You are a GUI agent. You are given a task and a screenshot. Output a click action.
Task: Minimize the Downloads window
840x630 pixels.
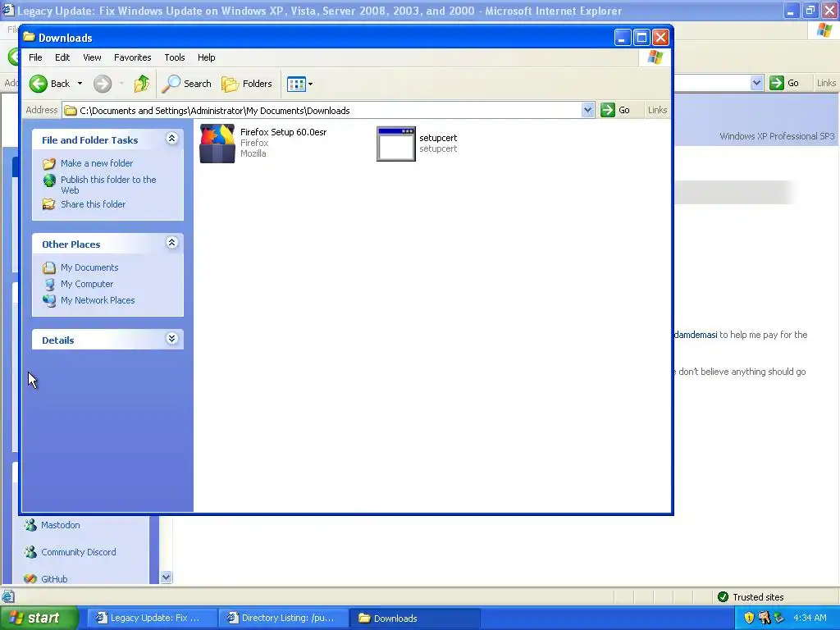[623, 38]
